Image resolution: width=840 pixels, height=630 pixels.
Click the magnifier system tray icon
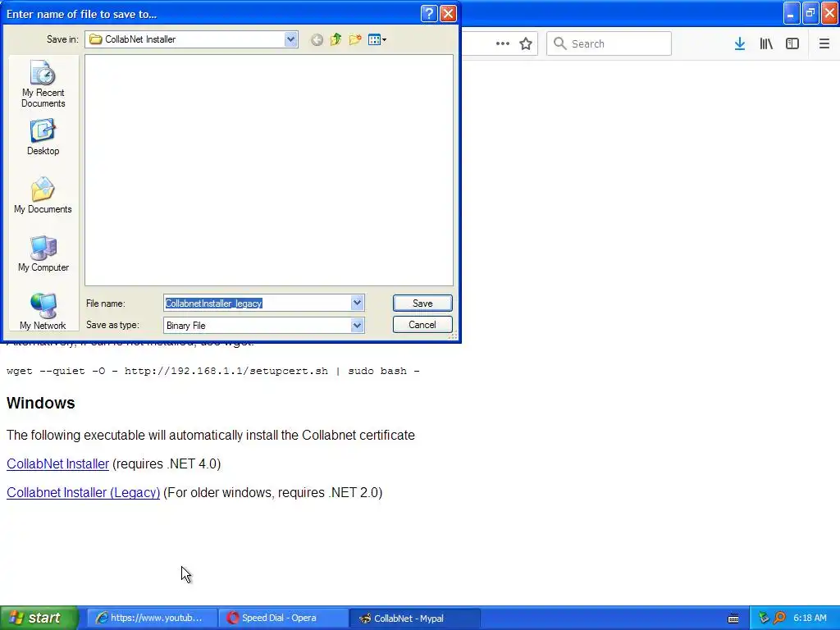tap(780, 618)
